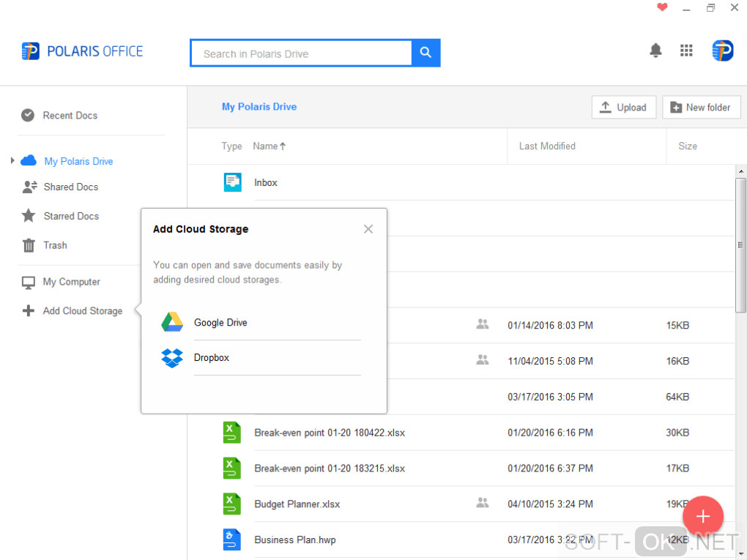Click the Upload button
Image resolution: width=747 pixels, height=560 pixels.
coord(623,108)
